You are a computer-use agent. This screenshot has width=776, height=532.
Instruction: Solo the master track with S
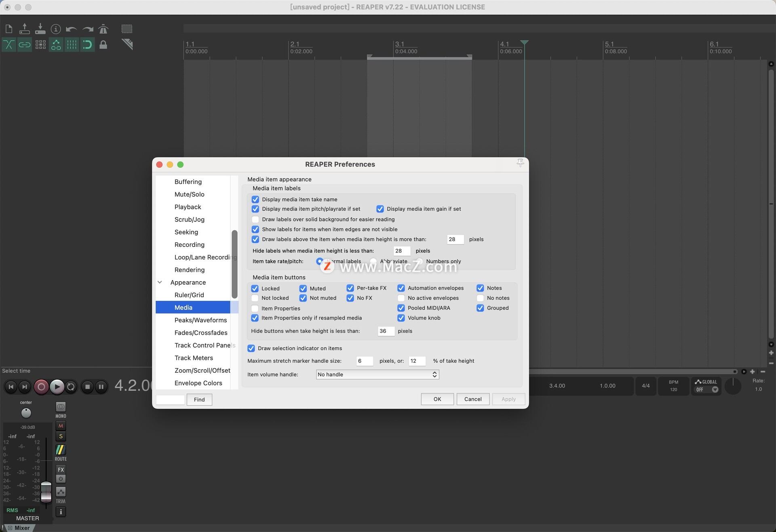click(61, 436)
